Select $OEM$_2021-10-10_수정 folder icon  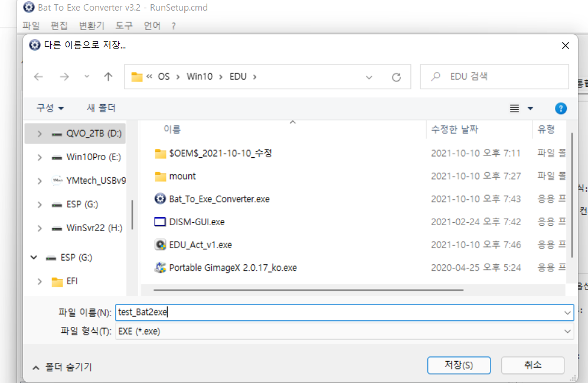[x=160, y=154]
